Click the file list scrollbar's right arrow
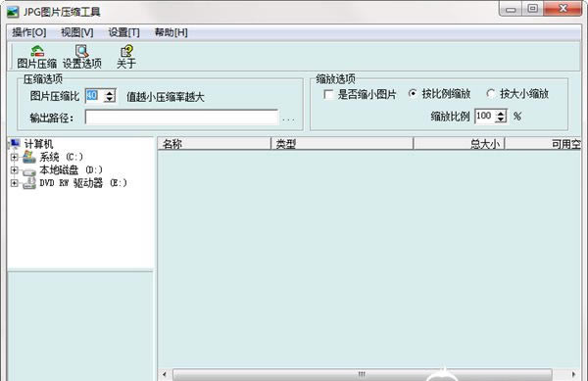This screenshot has width=588, height=381. pos(573,374)
